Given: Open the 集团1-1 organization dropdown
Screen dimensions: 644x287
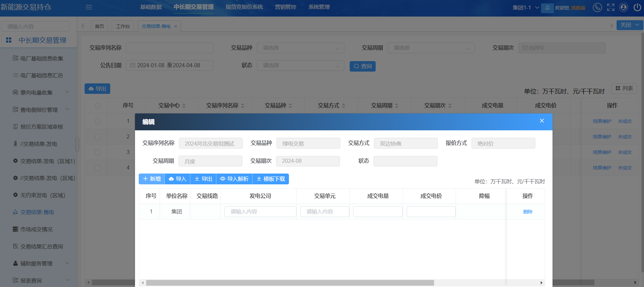Looking at the screenshot, I should pos(526,7).
